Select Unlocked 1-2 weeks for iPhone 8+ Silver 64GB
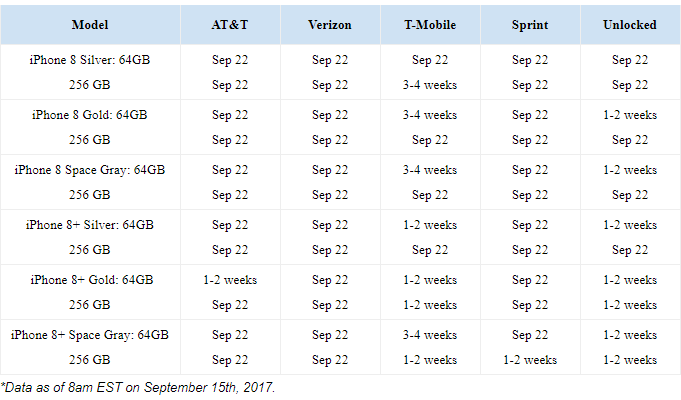The height and width of the screenshot is (400, 681). 630,225
